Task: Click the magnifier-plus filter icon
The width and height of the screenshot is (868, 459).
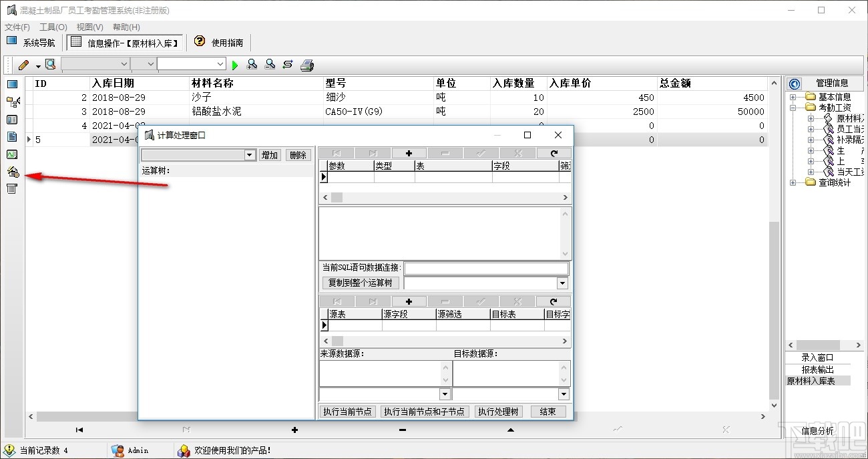Action: click(x=252, y=65)
